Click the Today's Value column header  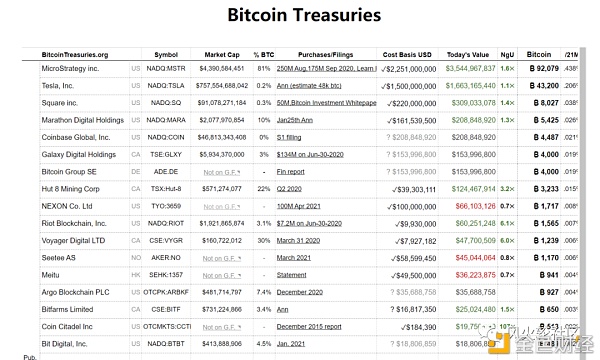[468, 55]
